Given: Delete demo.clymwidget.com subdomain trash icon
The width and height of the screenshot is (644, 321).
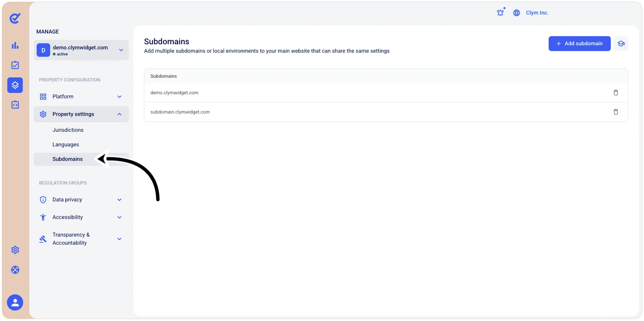Looking at the screenshot, I should click(x=615, y=93).
